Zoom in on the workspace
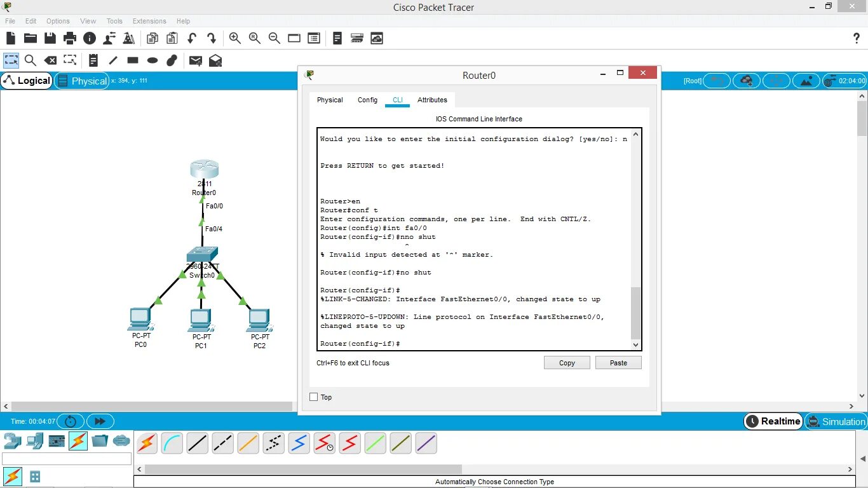Screen dimensions: 868x488 tap(234, 38)
